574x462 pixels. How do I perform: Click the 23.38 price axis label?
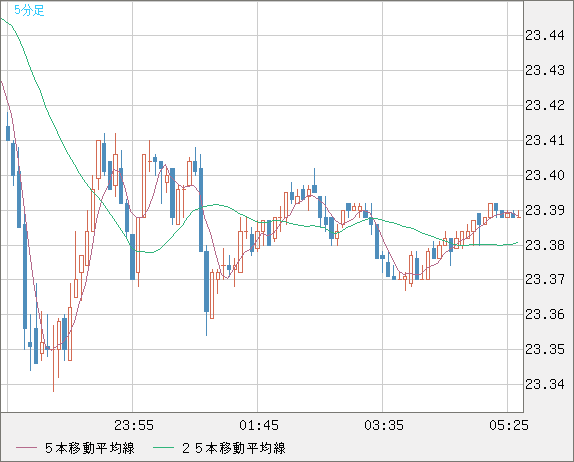(545, 245)
